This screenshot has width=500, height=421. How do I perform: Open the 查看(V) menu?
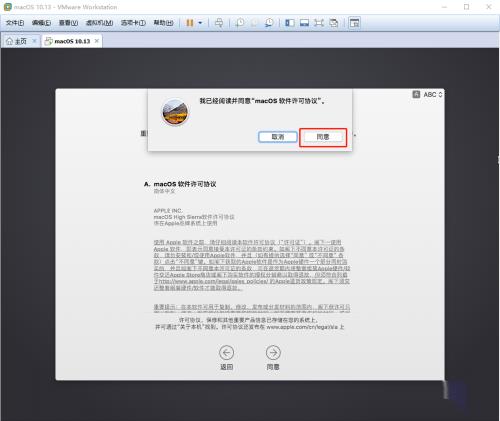coord(68,23)
